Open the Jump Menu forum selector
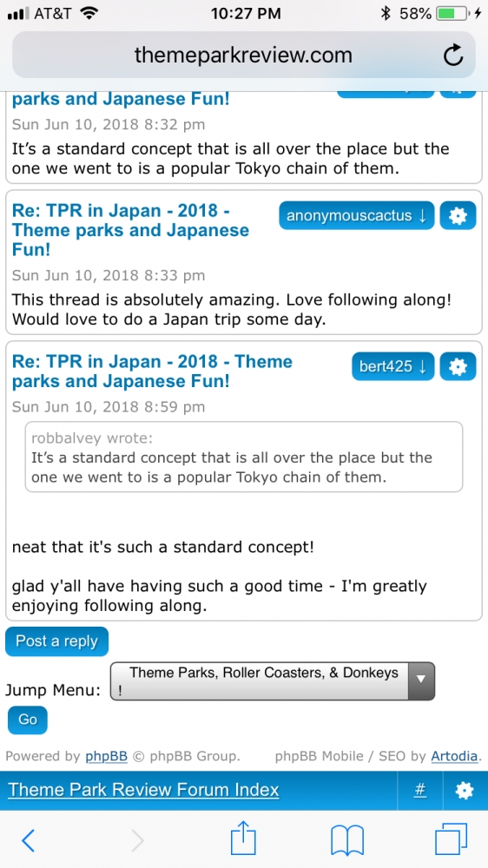Image resolution: width=488 pixels, height=868 pixels. tap(273, 681)
